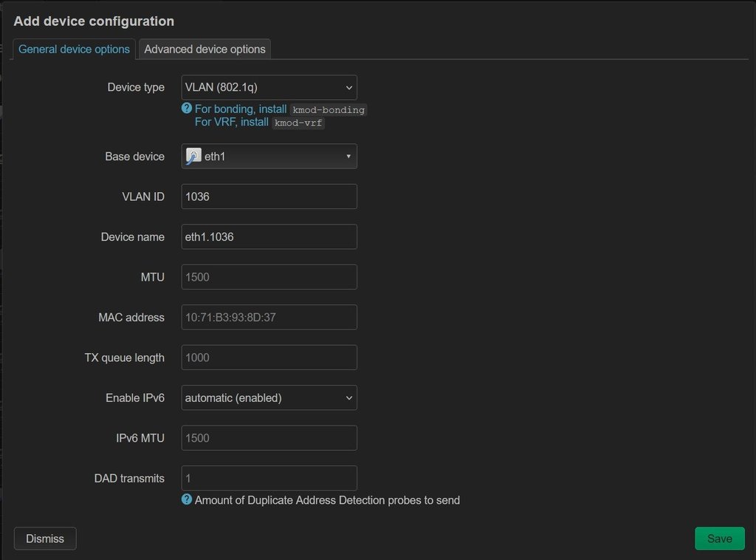Click the help icon under DAD transmits

[187, 499]
